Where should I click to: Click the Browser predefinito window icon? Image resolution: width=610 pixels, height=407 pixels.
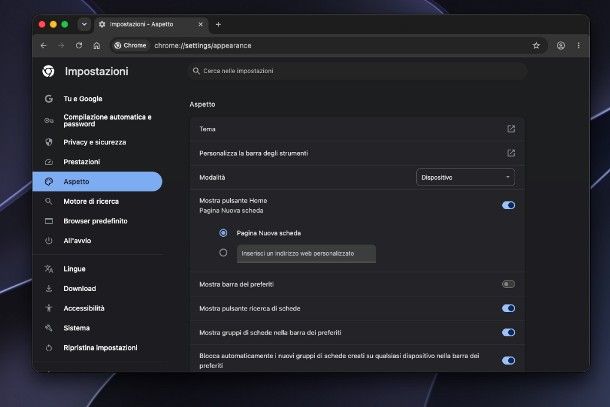pyautogui.click(x=49, y=221)
